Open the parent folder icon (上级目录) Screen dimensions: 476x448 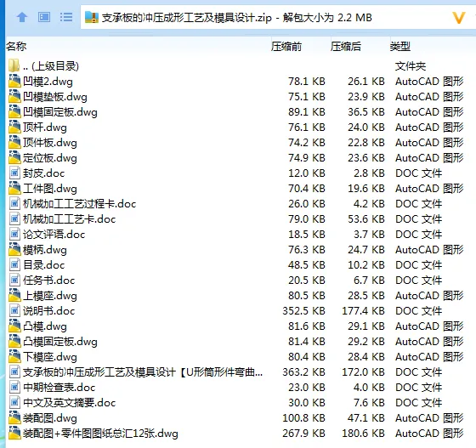14,65
